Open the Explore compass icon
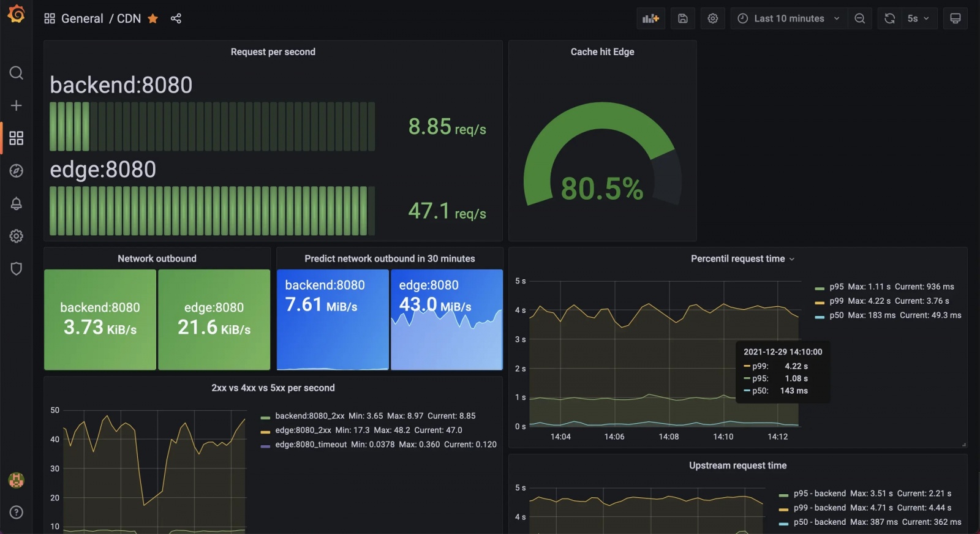The height and width of the screenshot is (534, 980). 17,171
